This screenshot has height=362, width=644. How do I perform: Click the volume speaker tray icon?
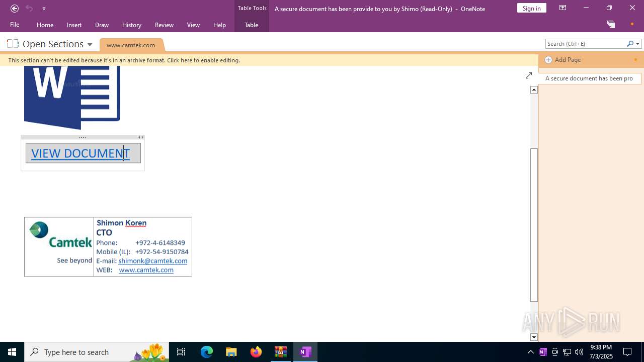tap(579, 352)
